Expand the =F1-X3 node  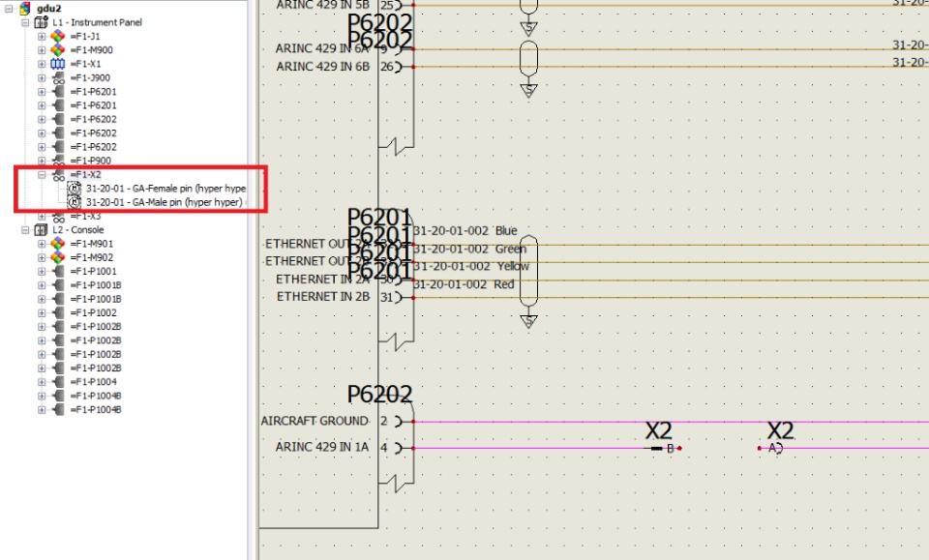(x=42, y=216)
